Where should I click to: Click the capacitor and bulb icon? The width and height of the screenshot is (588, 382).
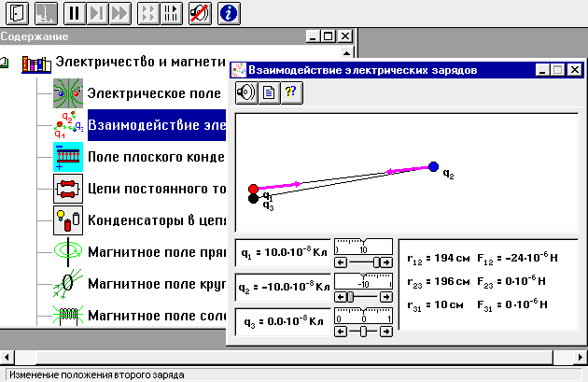(68, 220)
